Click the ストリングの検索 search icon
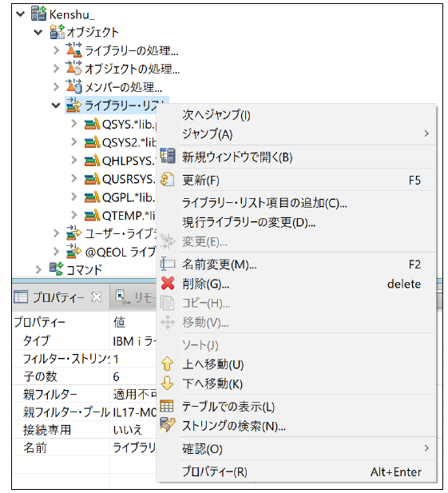The width and height of the screenshot is (448, 493). (168, 425)
